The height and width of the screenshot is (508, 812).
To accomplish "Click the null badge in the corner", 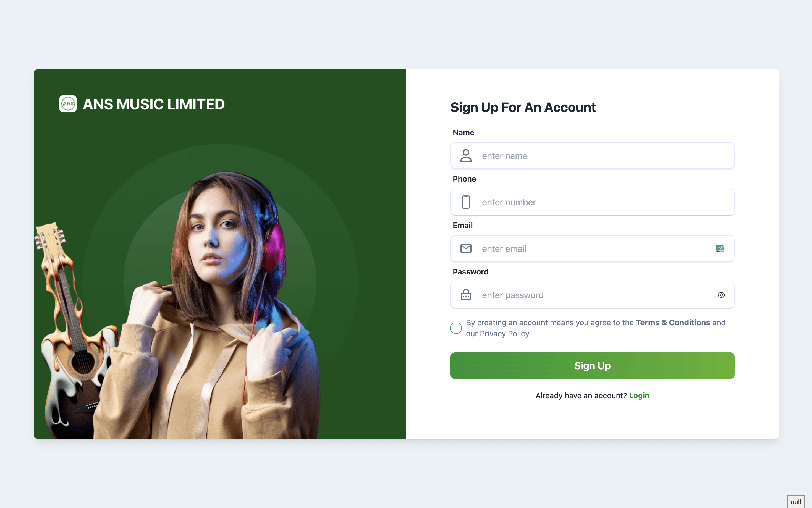I will coord(795,501).
